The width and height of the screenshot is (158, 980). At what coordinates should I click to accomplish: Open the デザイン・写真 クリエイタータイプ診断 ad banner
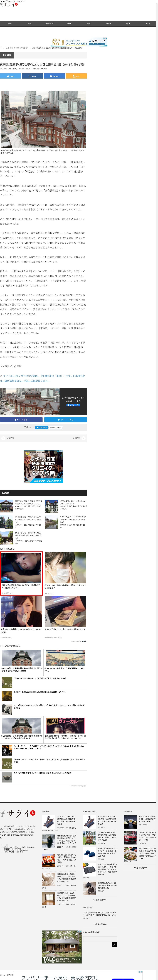[x=43, y=466]
